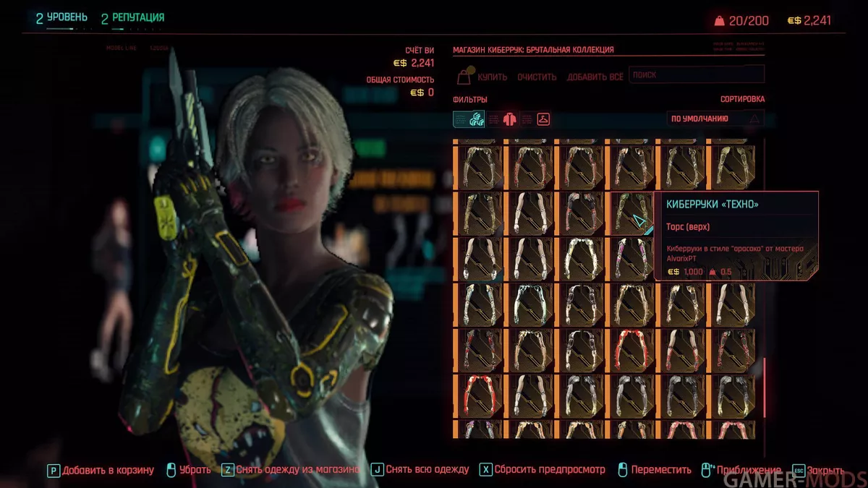Click the МАГАЗИН КИБЕРРУК: БРУТАЛЬНАЯ КОЛЛЕКЦИЯ title
The width and height of the screenshot is (868, 488).
click(533, 50)
